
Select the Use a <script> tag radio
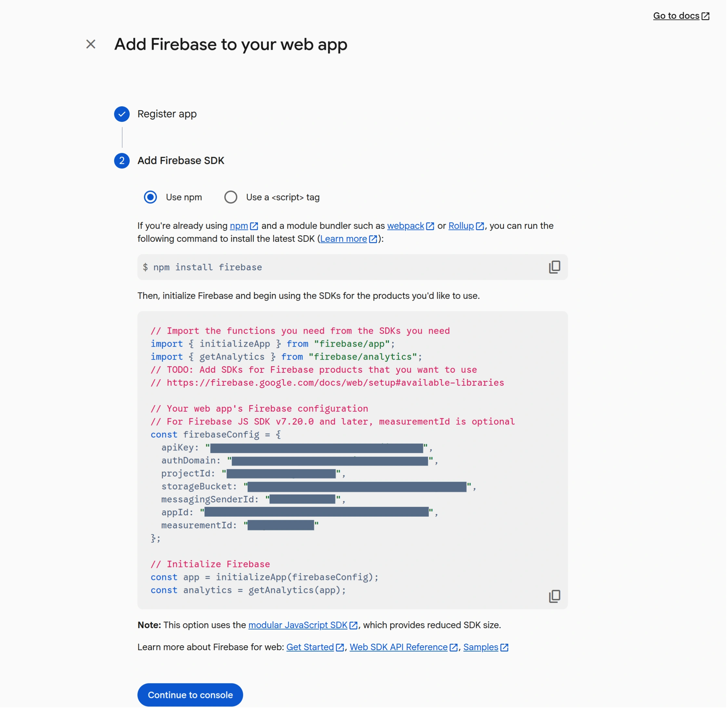point(231,198)
